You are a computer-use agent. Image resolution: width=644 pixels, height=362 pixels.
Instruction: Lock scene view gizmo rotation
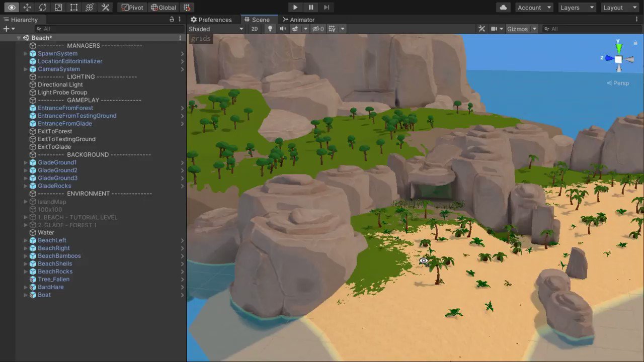click(636, 43)
